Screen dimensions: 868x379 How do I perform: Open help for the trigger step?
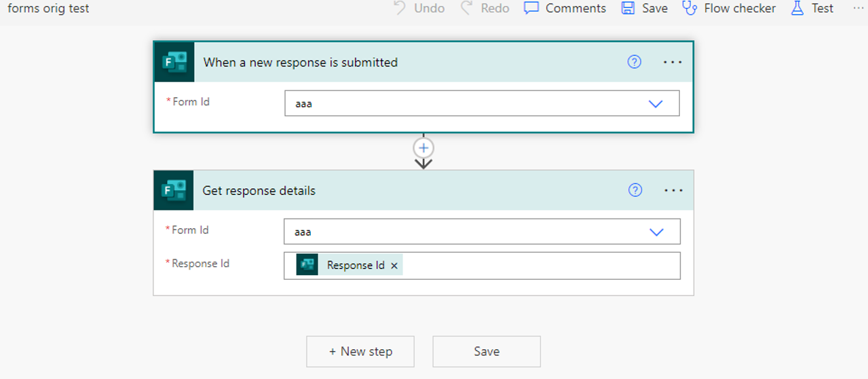coord(635,62)
